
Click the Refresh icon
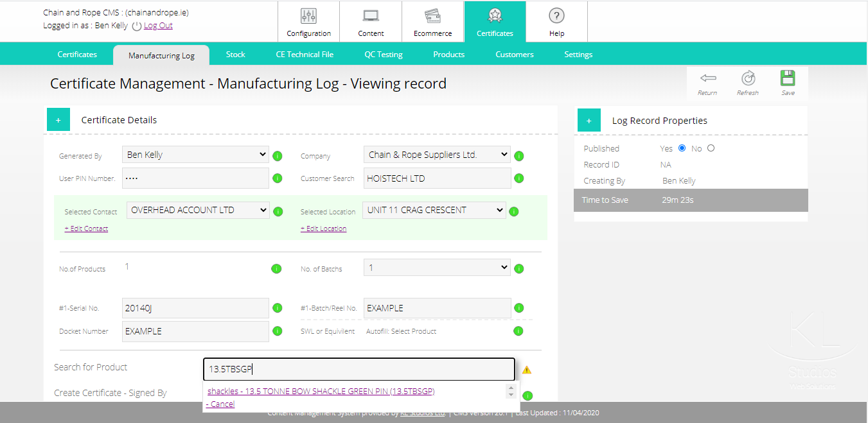tap(748, 78)
